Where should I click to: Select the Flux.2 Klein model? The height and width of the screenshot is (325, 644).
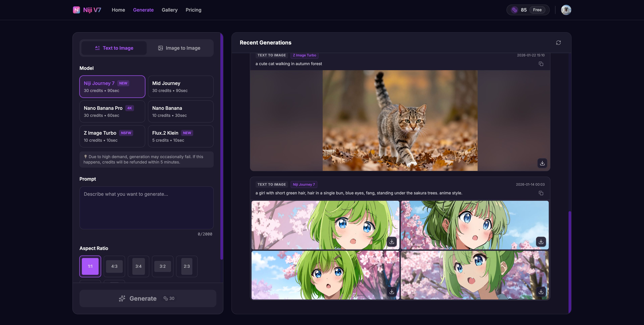(180, 136)
